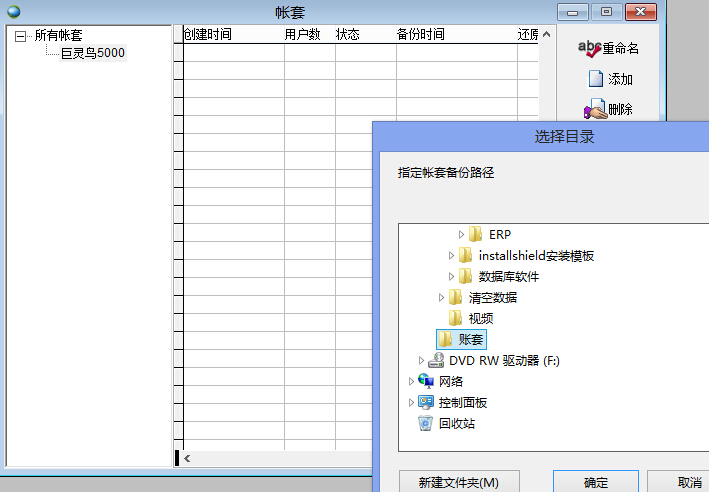
Task: Expand the 清空数据 folder arrow
Action: [442, 297]
